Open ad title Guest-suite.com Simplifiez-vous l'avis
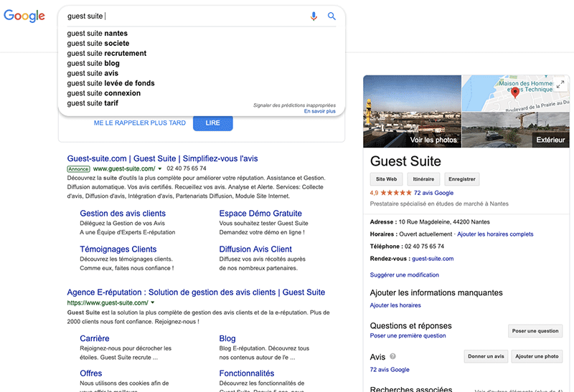Screen dimensions: 574x392 coord(162,158)
